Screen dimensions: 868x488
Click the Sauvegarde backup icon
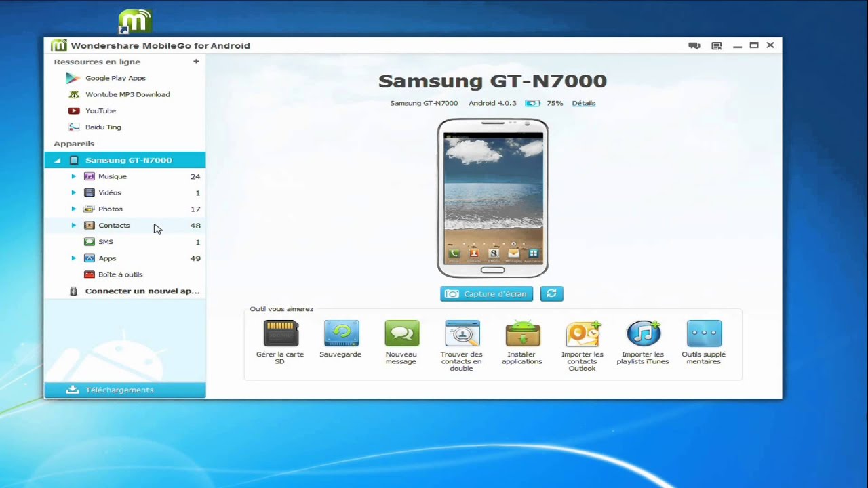(x=341, y=333)
